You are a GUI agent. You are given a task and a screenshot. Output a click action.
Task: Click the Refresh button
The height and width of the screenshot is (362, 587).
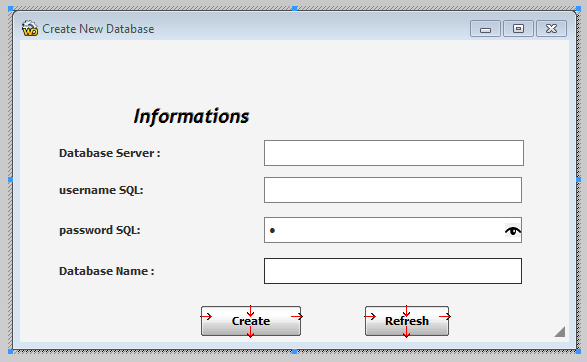click(407, 321)
